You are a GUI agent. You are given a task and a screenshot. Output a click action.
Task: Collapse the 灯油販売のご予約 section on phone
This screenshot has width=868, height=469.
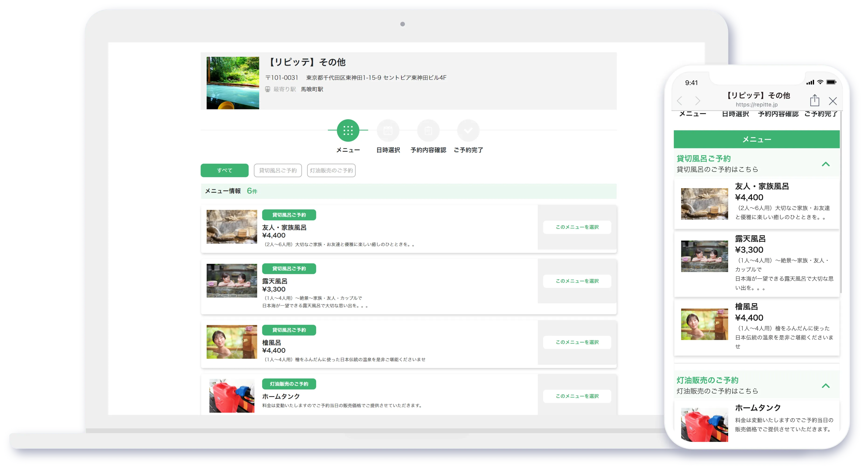pos(826,386)
